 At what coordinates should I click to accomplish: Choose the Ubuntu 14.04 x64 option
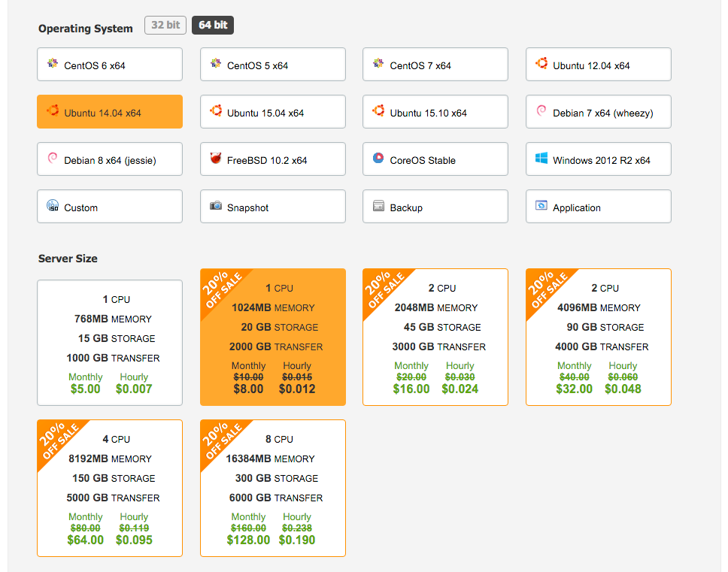point(110,112)
